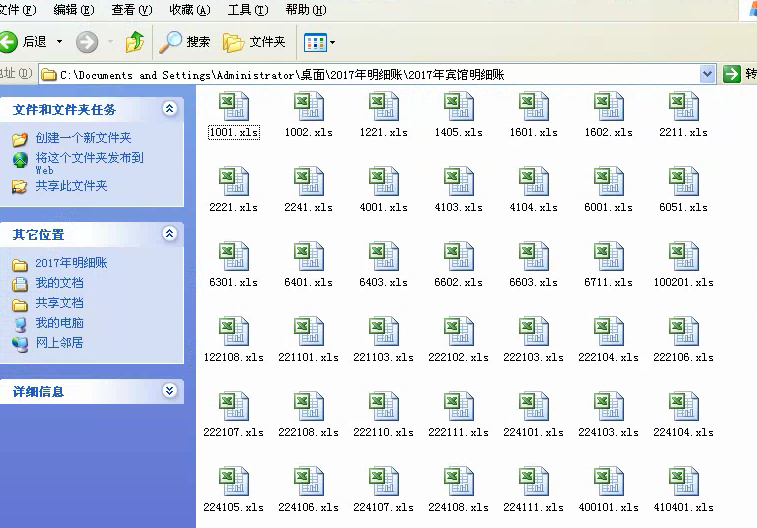Select the 6001.xls file icon

click(x=609, y=181)
